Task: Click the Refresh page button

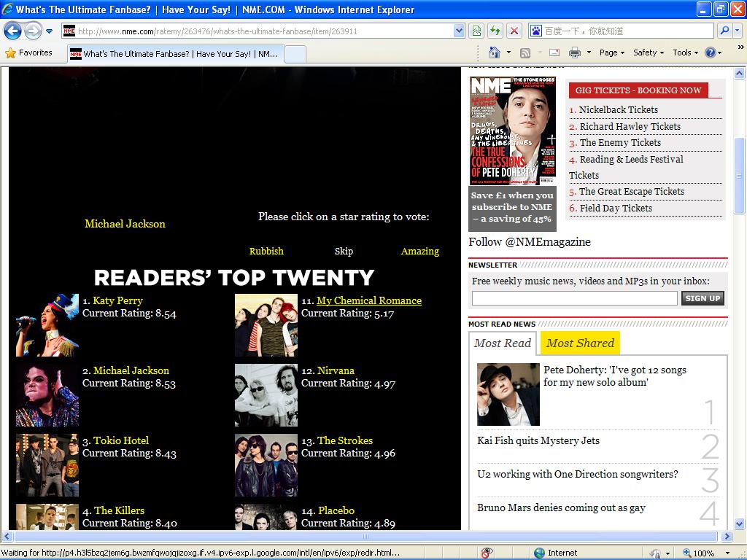Action: point(495,31)
